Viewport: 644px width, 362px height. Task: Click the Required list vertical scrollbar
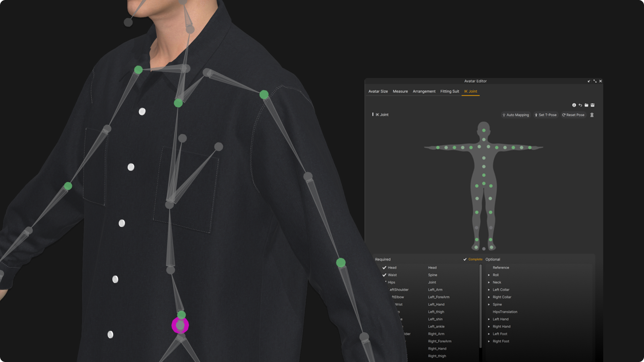coord(480,306)
